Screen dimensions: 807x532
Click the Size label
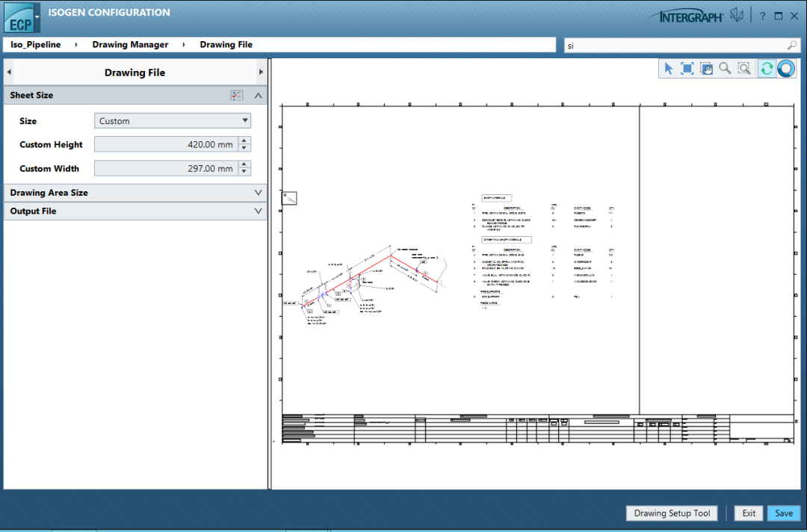coord(28,121)
